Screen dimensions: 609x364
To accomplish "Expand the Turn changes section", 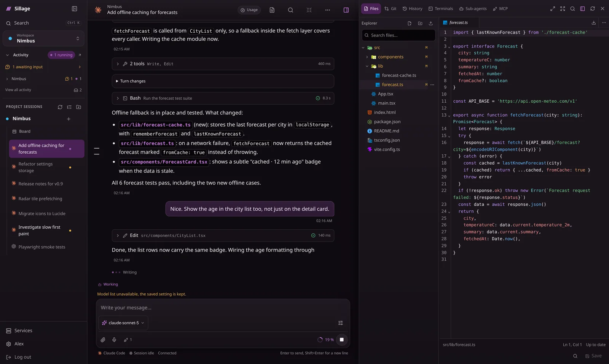I will [223, 81].
